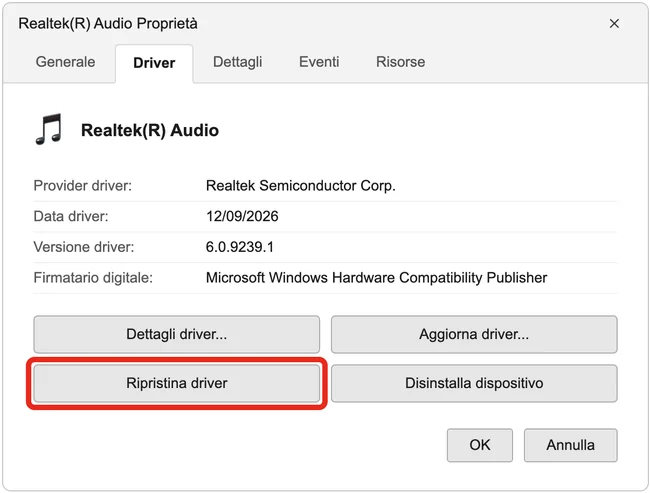Click the Firmatario digitale label
The image size is (650, 493).
point(93,278)
